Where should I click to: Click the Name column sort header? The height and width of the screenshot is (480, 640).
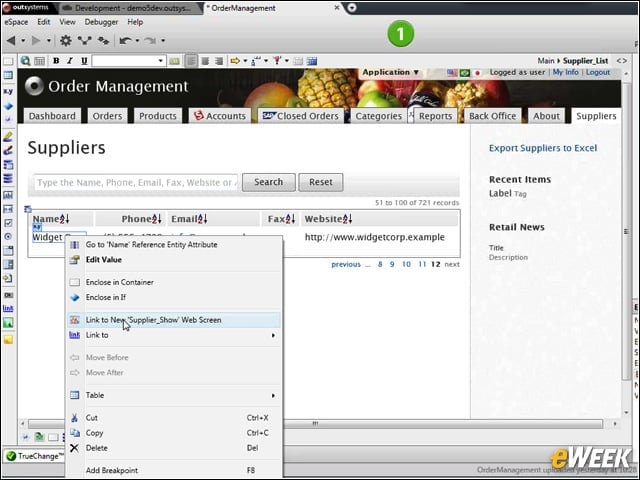(51, 219)
